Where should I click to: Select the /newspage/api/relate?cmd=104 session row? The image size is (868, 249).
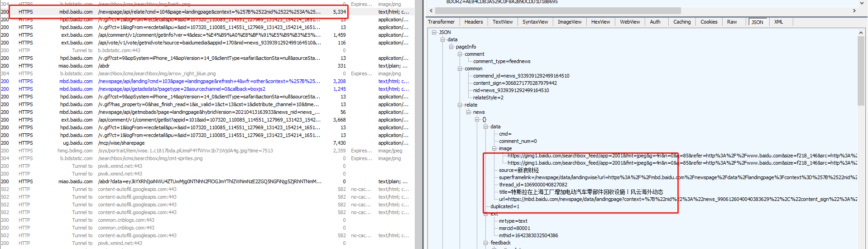coord(207,12)
